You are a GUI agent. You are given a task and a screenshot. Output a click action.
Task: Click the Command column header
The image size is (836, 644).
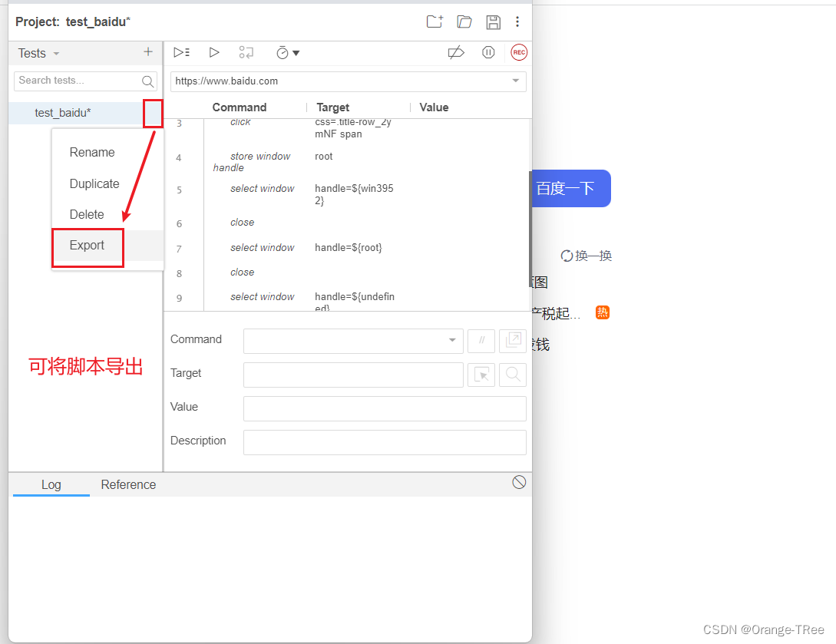tap(240, 107)
